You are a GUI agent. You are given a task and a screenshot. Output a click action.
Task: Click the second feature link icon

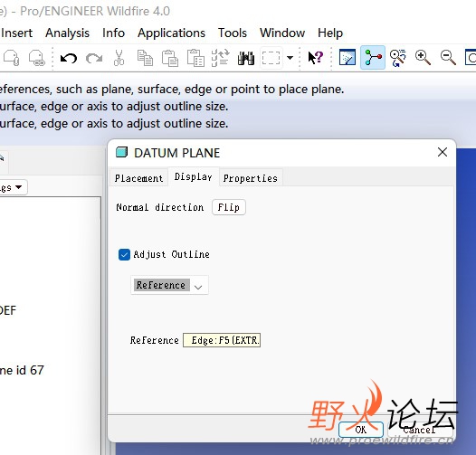(37, 58)
